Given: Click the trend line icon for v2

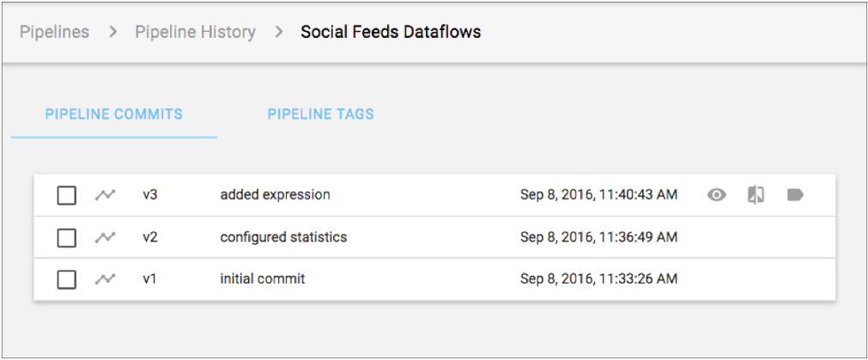Looking at the screenshot, I should 105,237.
